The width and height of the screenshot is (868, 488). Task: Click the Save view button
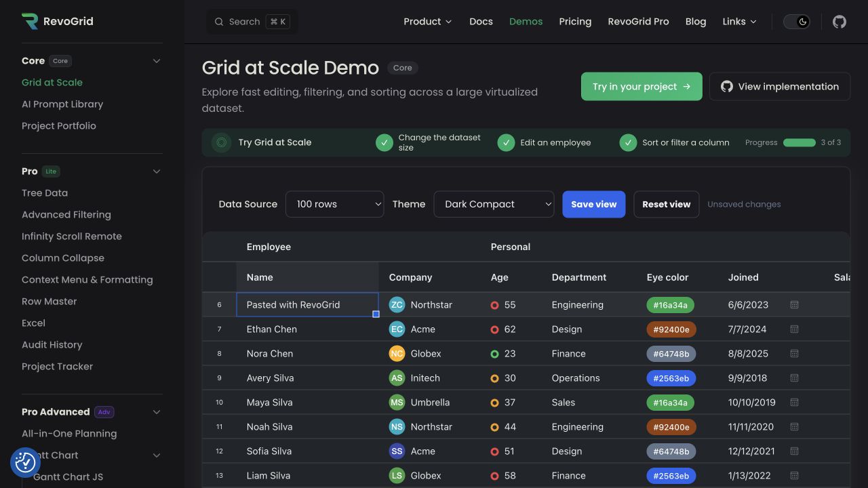[x=594, y=204]
